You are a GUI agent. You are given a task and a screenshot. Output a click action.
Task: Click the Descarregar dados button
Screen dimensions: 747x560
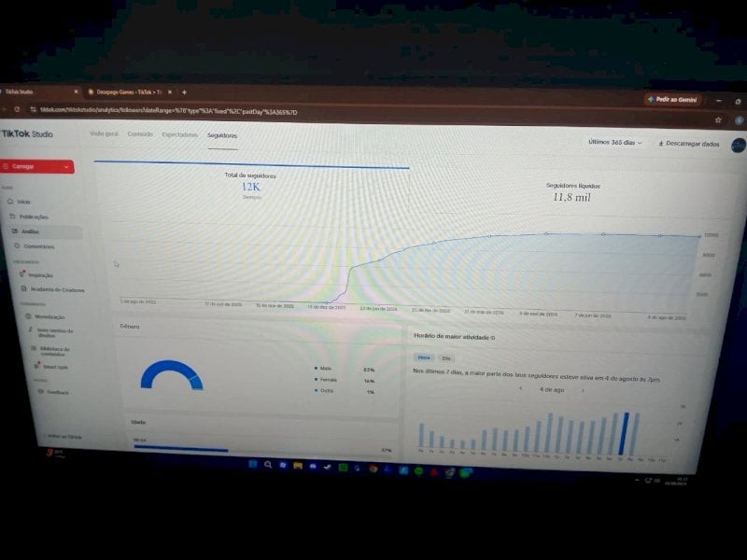[x=689, y=144]
